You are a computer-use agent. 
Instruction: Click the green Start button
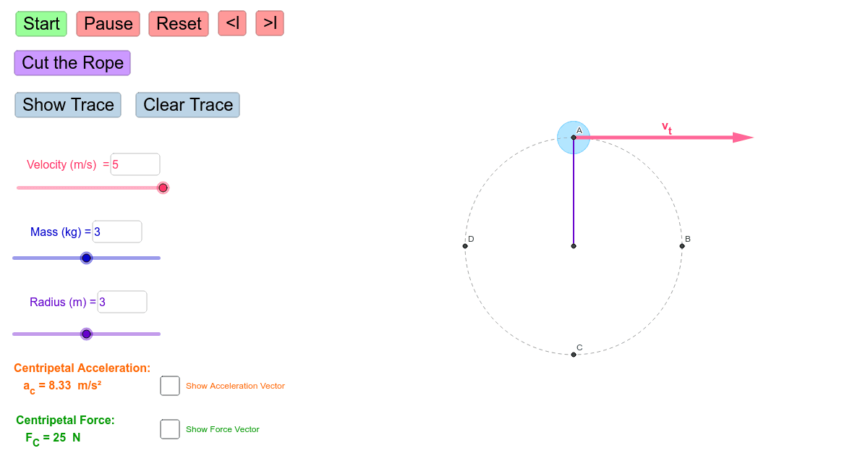point(41,24)
